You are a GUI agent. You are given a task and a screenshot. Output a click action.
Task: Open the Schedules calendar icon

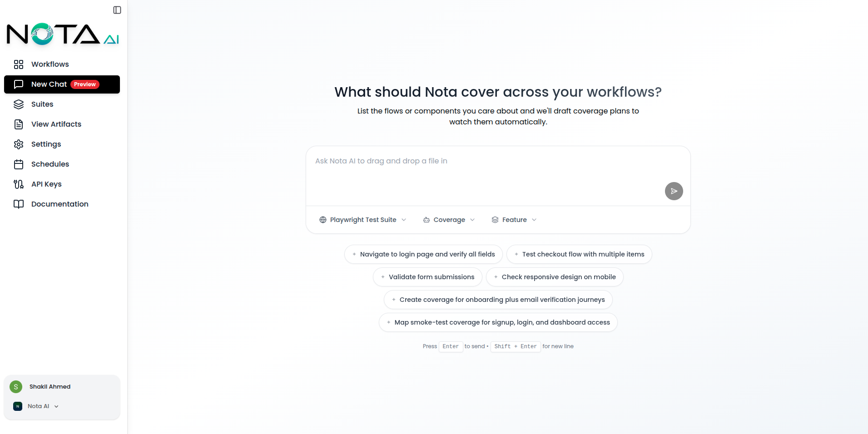[19, 164]
